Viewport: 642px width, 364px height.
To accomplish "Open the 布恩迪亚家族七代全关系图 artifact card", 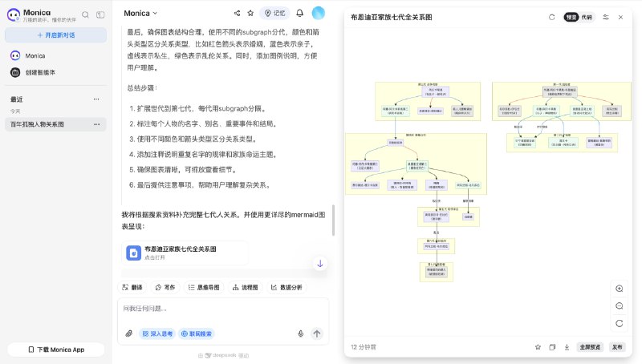I will click(185, 253).
